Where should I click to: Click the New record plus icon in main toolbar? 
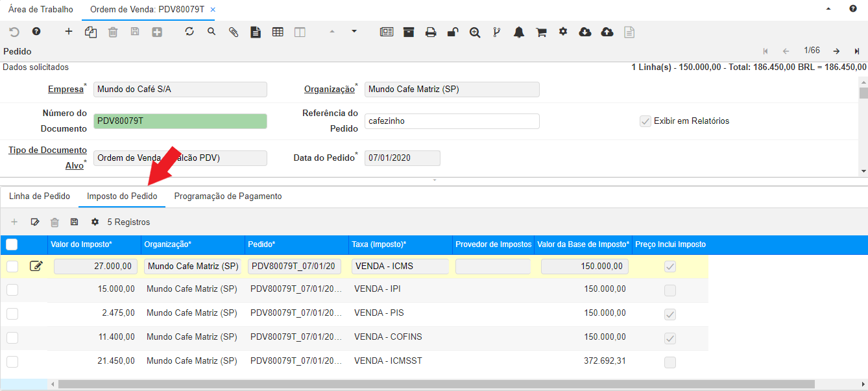pos(69,32)
